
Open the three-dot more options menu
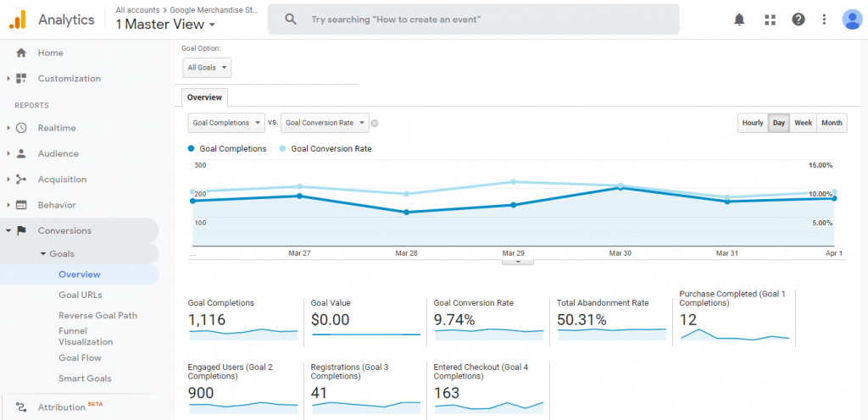pos(824,19)
